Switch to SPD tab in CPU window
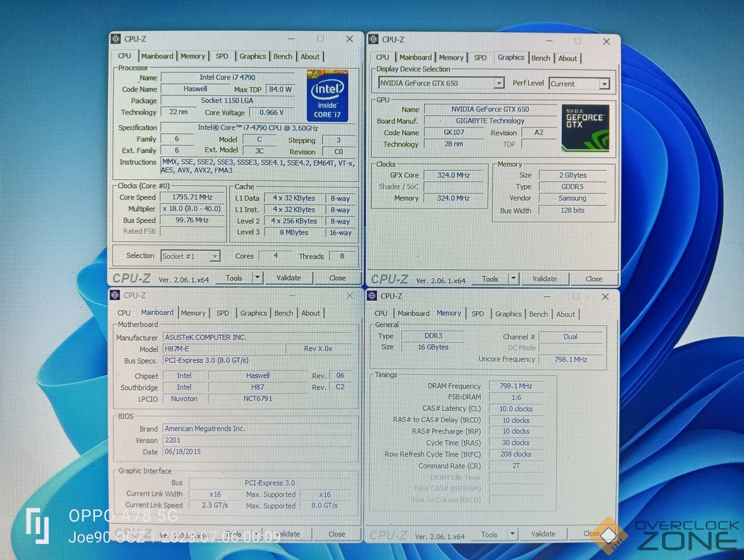Image resolution: width=744 pixels, height=560 pixels. pyautogui.click(x=222, y=56)
